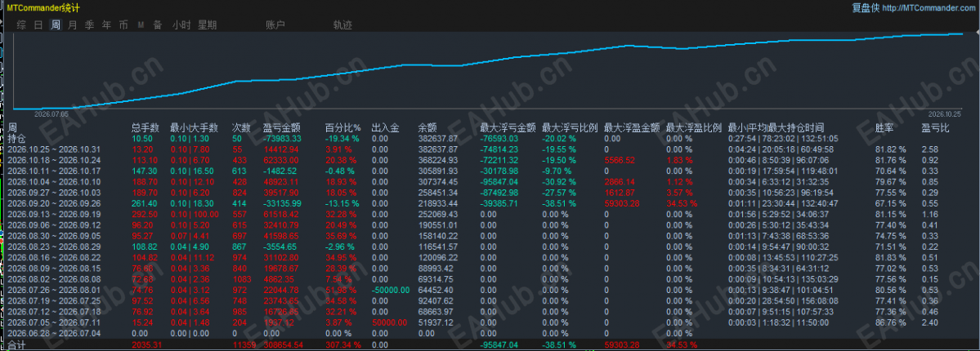Select the 周 weekly tab
This screenshot has width=980, height=351.
point(56,25)
